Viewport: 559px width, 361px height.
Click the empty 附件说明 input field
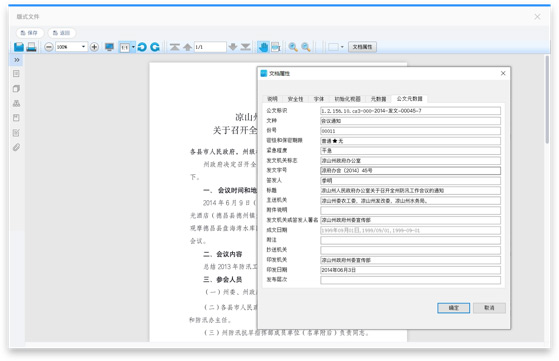coord(410,210)
